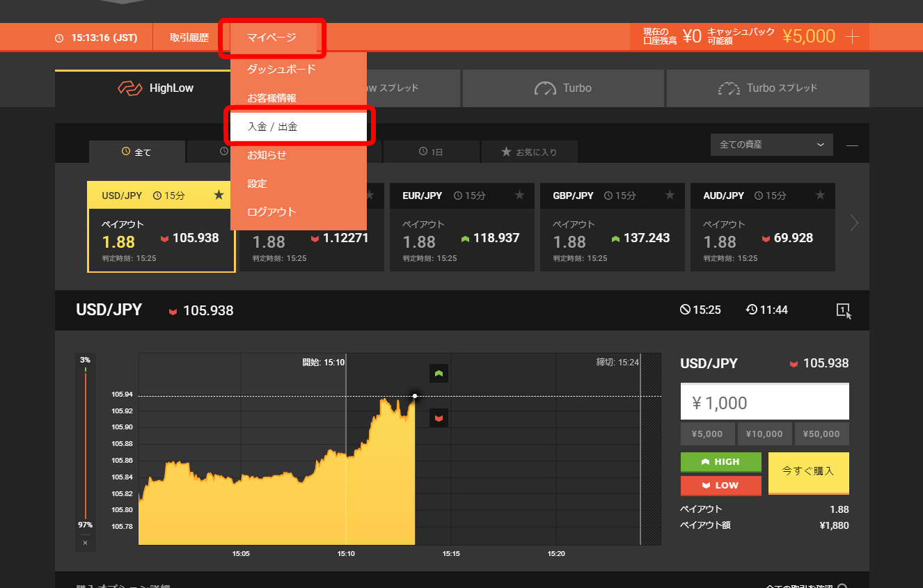
Task: Click the white current price dot on chart
Action: coord(415,396)
